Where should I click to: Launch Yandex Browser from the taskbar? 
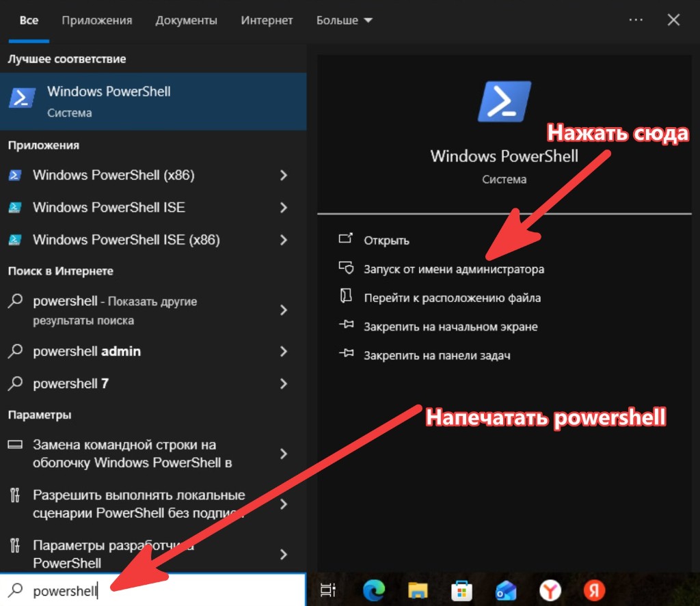pos(550,590)
